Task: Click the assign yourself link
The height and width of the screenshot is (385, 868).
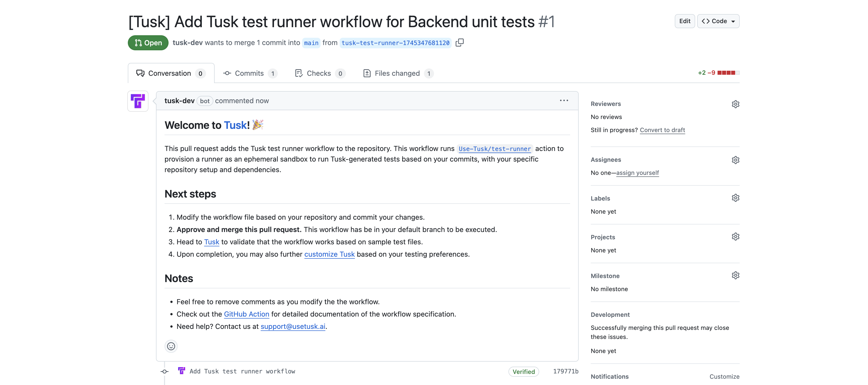Action: pyautogui.click(x=638, y=173)
